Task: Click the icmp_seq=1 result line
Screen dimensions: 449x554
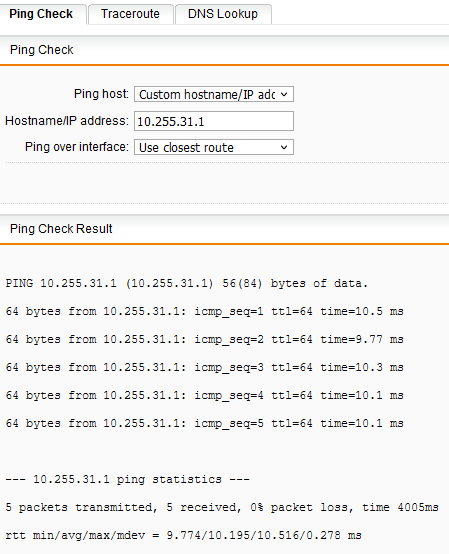Action: [x=205, y=311]
